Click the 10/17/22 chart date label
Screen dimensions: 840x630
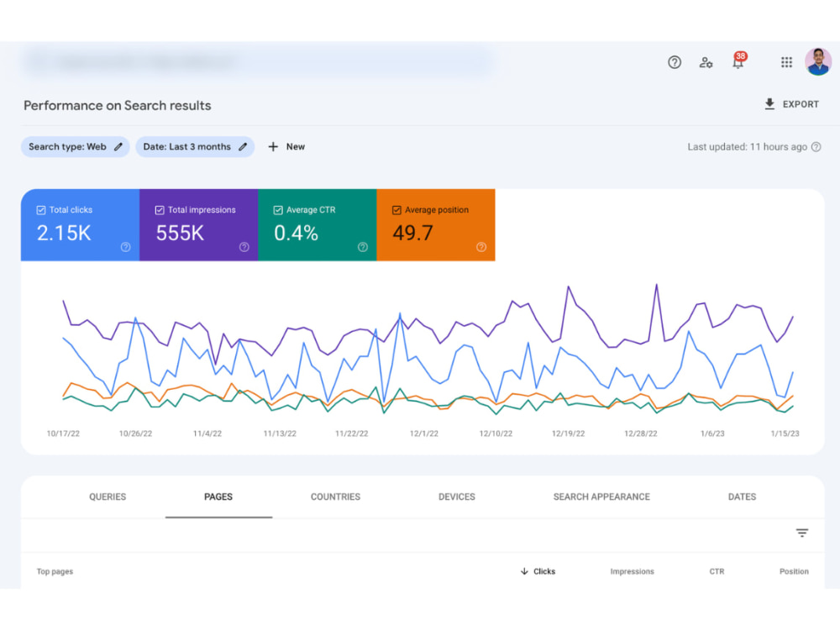click(63, 433)
